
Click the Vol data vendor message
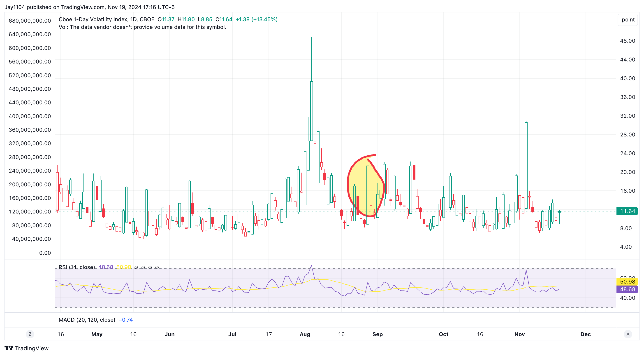(x=142, y=27)
